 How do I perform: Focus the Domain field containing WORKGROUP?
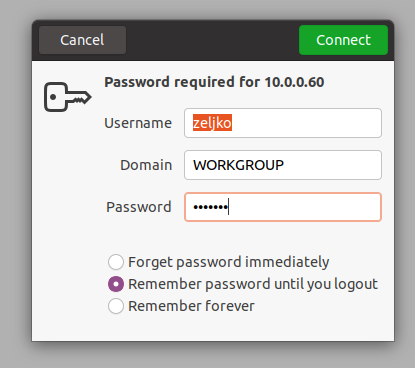(283, 165)
